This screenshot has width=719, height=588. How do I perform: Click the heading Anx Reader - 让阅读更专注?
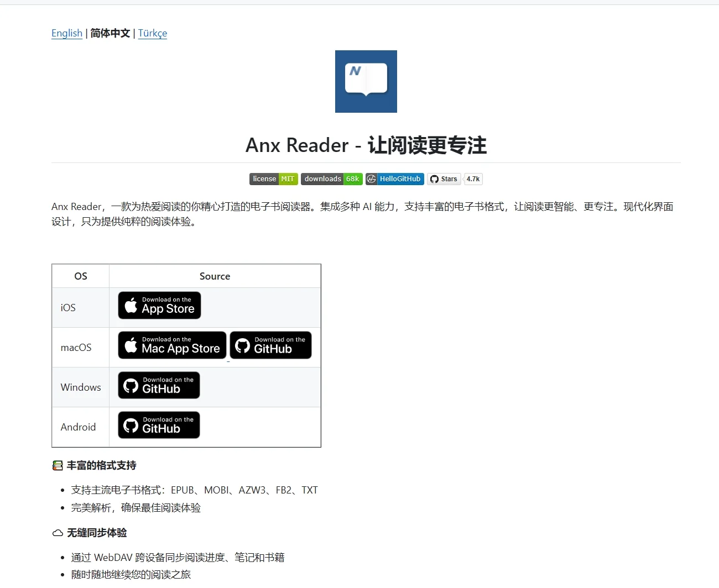[366, 145]
